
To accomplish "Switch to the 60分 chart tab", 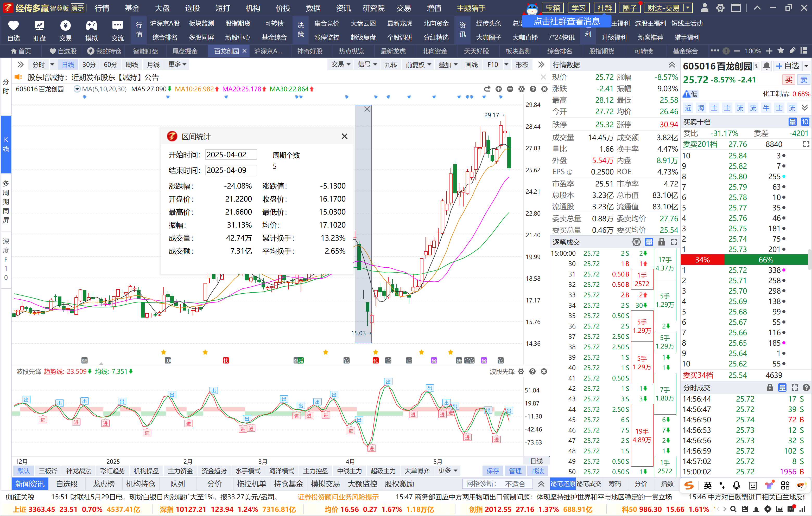I will 110,65.
